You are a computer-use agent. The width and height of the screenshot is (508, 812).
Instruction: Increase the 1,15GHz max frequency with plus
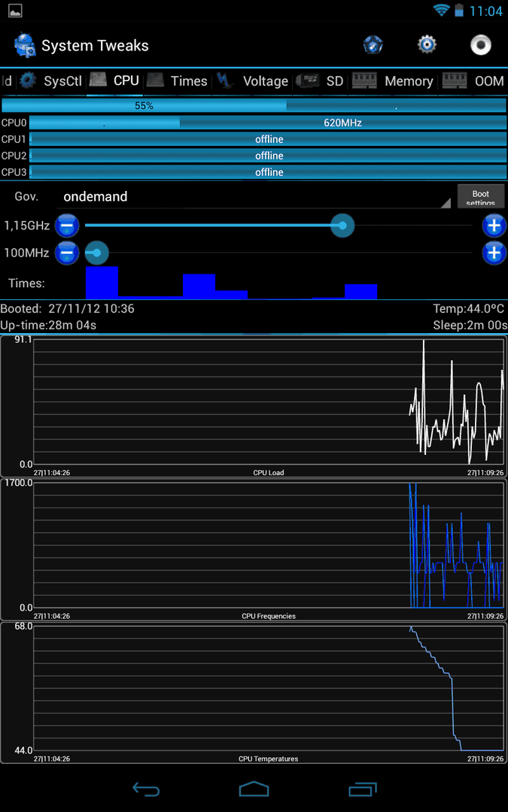pyautogui.click(x=494, y=225)
